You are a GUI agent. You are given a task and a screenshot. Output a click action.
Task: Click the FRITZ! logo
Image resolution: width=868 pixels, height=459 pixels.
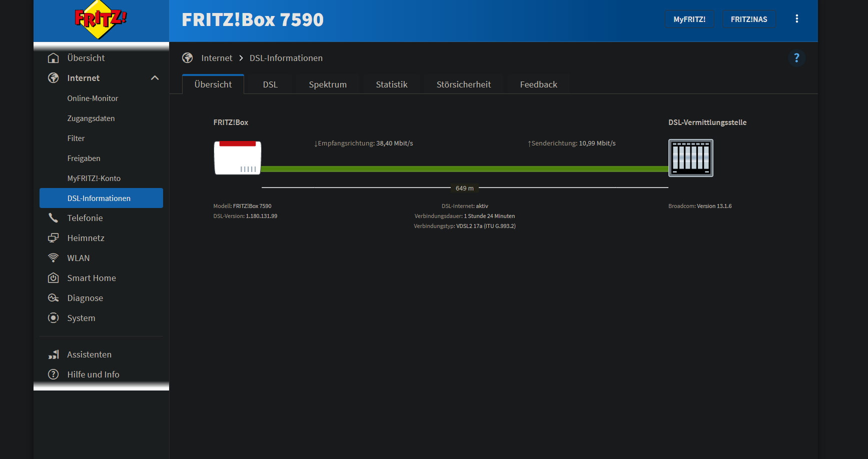tap(101, 19)
